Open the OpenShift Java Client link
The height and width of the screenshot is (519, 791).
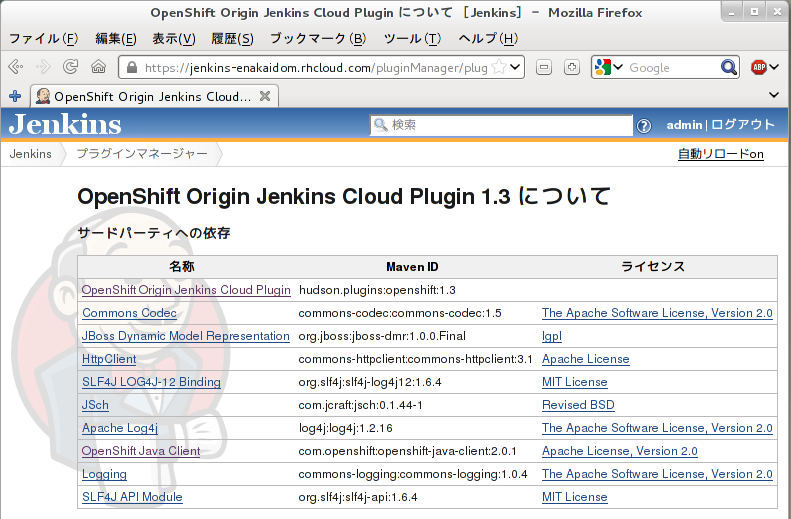click(x=141, y=451)
